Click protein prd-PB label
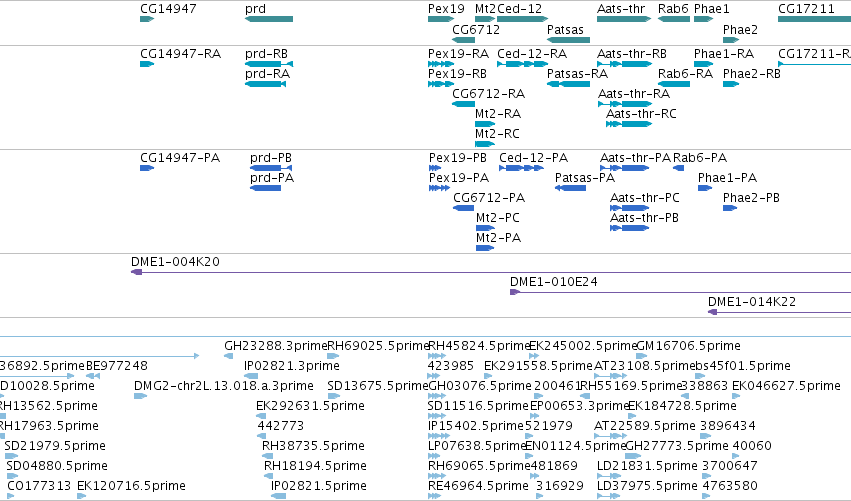This screenshot has height=501, width=851. pyautogui.click(x=271, y=157)
